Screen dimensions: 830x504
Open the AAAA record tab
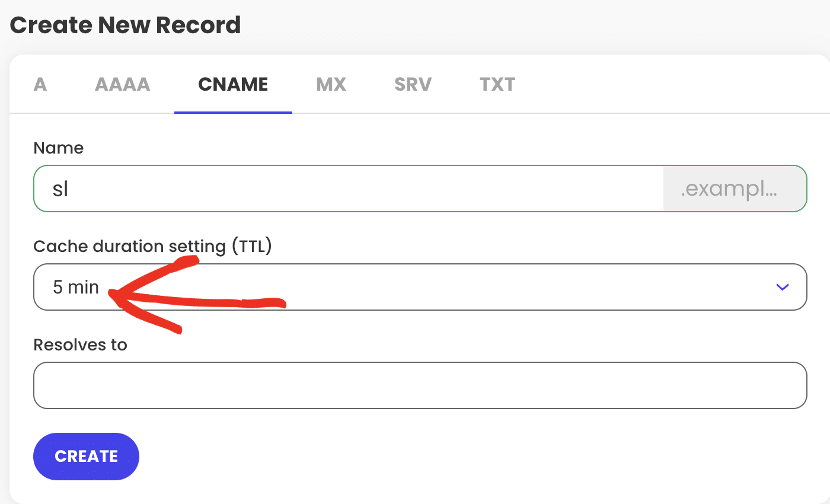122,84
